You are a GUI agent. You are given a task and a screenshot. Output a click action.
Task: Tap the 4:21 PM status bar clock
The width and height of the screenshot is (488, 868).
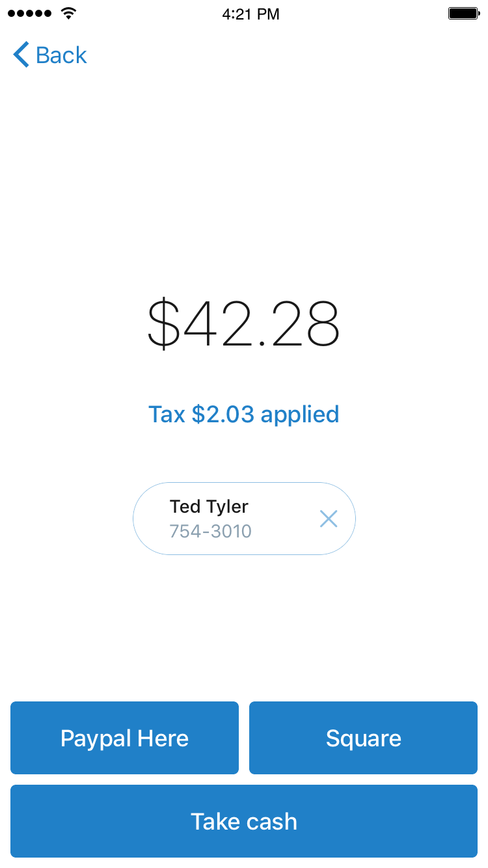pos(251,14)
